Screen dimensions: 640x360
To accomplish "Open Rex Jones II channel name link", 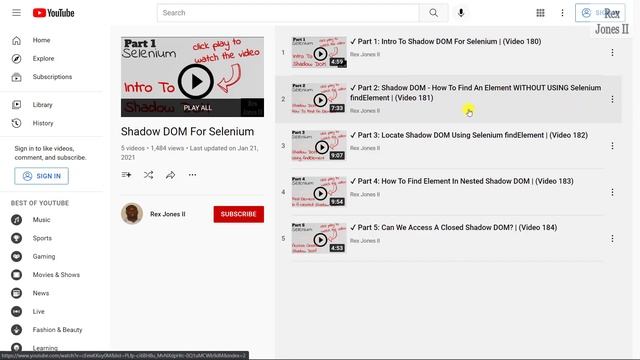I will point(168,214).
